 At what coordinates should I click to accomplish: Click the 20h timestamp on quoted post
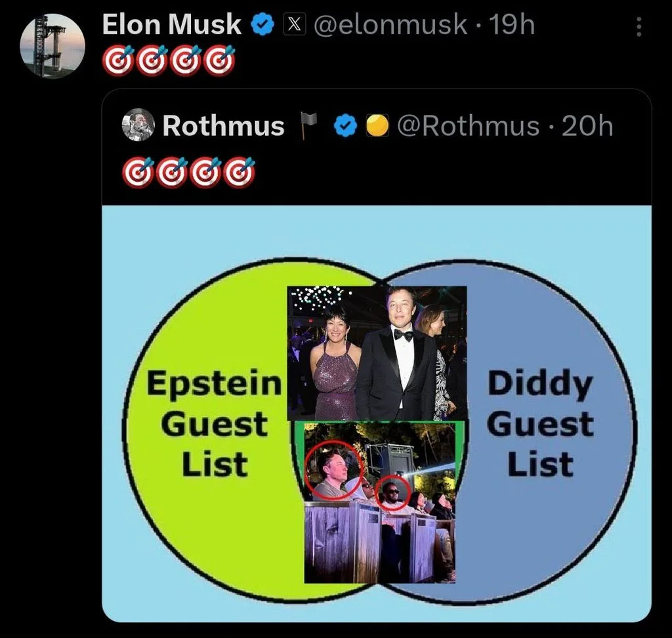(587, 125)
